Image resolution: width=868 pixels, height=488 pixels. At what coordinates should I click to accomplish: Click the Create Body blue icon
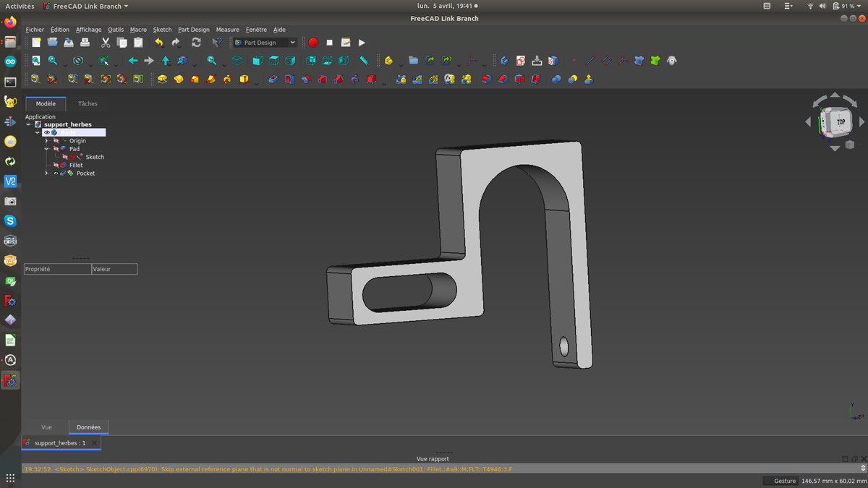(x=504, y=61)
